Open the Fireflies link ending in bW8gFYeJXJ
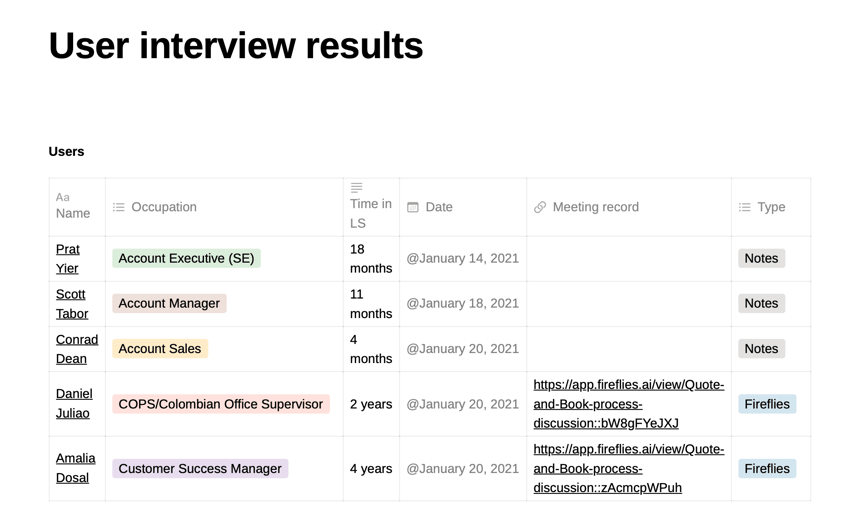Screen dimensions: 855x528 (629, 404)
